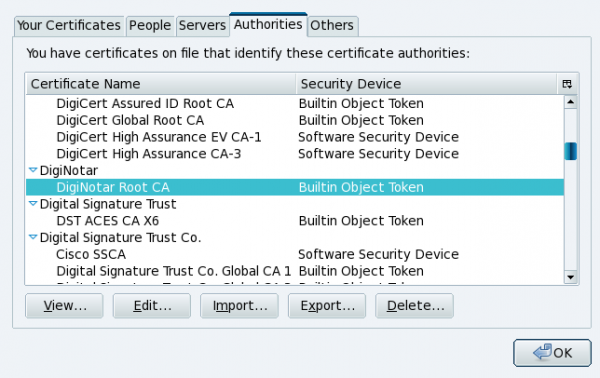Open the People tab
Image resolution: width=600 pixels, height=378 pixels.
pos(150,26)
